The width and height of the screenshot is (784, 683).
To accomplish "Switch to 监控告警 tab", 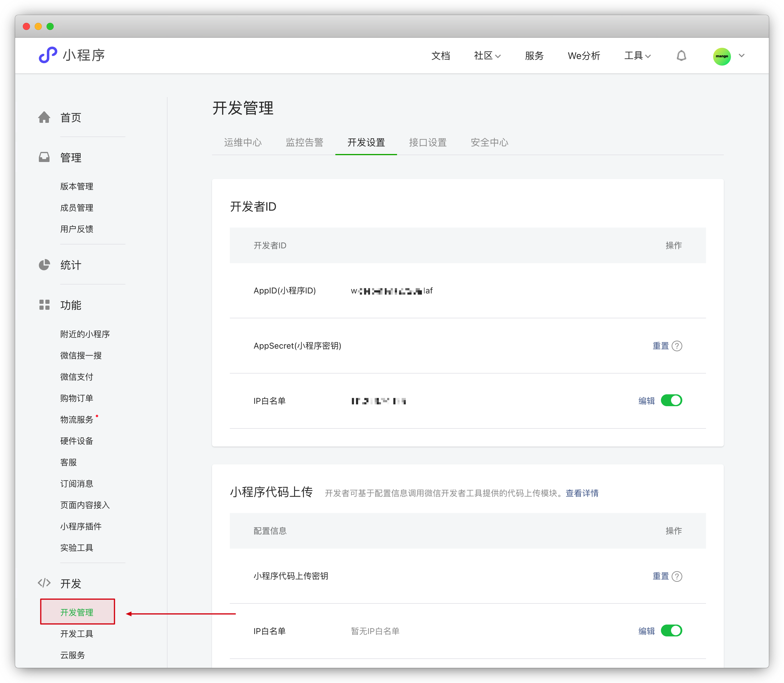I will tap(305, 142).
